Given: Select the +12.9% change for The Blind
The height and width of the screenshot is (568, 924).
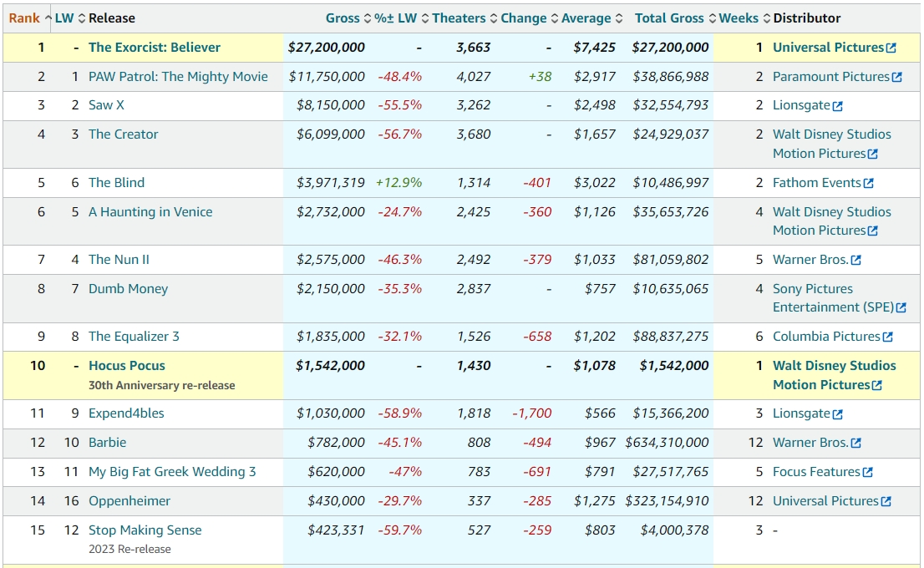Looking at the screenshot, I should point(399,183).
